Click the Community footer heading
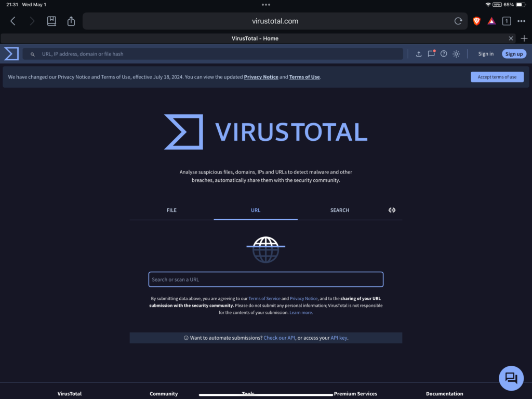The height and width of the screenshot is (399, 532). [164, 394]
